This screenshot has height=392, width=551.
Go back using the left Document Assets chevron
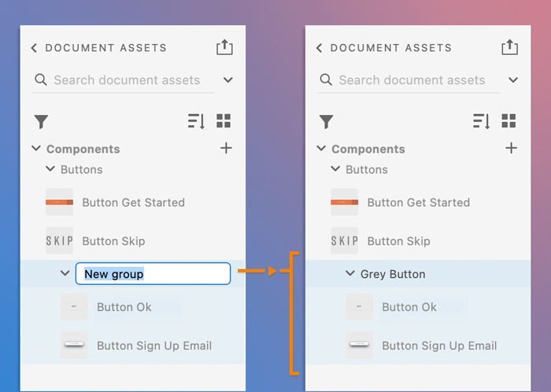click(x=34, y=48)
